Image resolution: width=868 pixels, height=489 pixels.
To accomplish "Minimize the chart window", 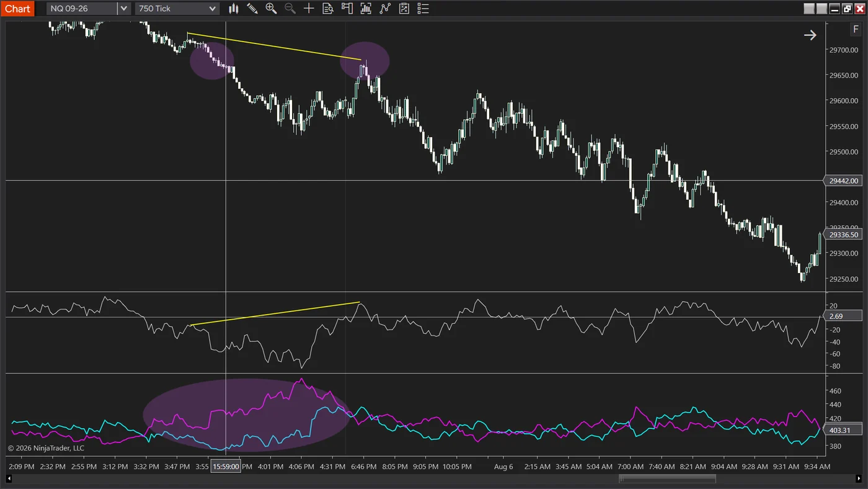I will (835, 9).
